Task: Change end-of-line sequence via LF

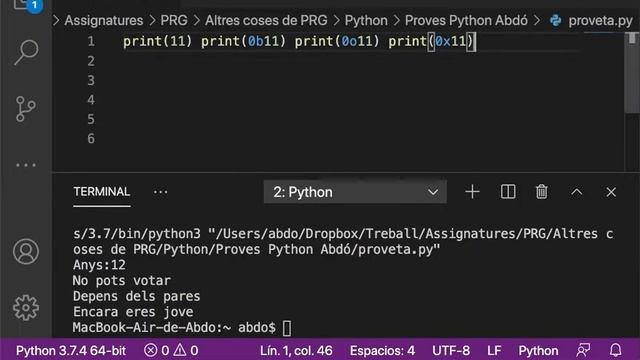Action: coord(494,350)
